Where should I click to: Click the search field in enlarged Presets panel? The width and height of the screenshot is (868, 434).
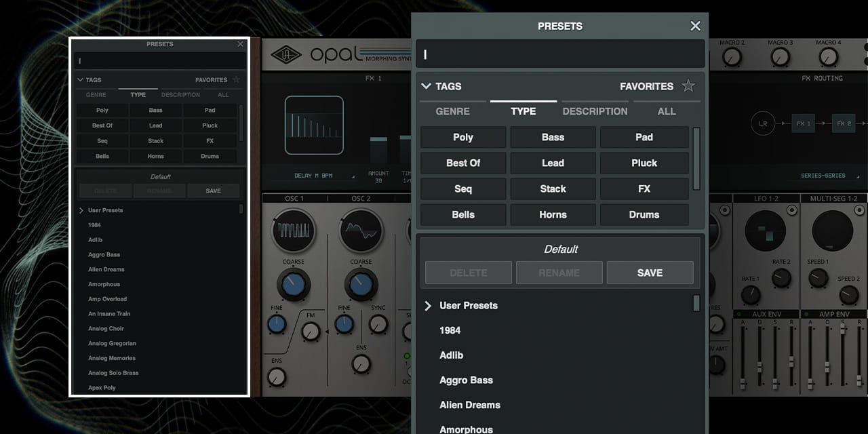point(559,55)
